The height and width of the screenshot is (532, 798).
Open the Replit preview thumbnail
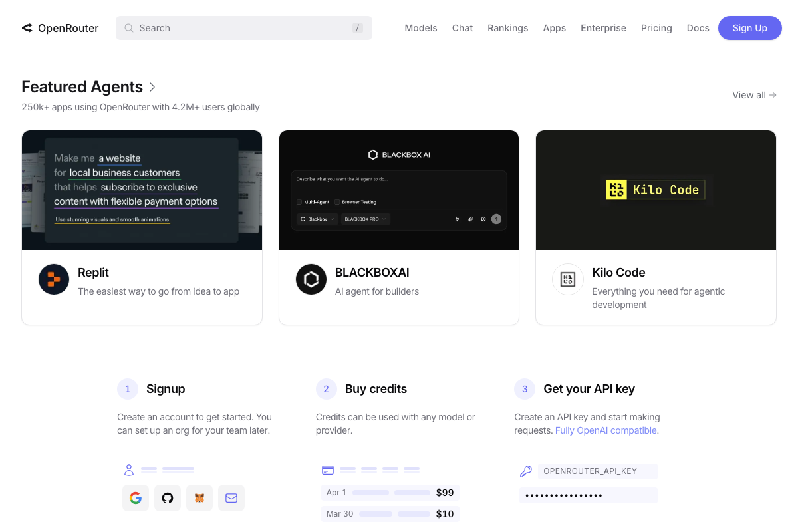[142, 190]
